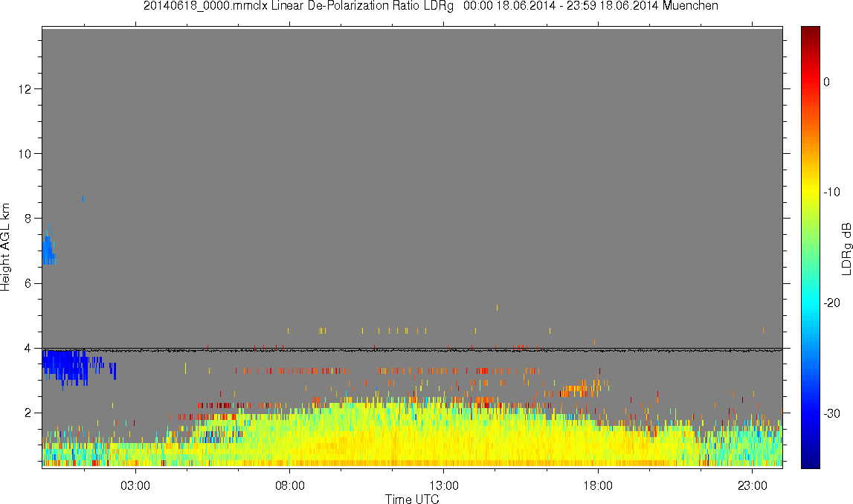Click the 12 km height tick label
Screen dimensions: 853x504
24,88
